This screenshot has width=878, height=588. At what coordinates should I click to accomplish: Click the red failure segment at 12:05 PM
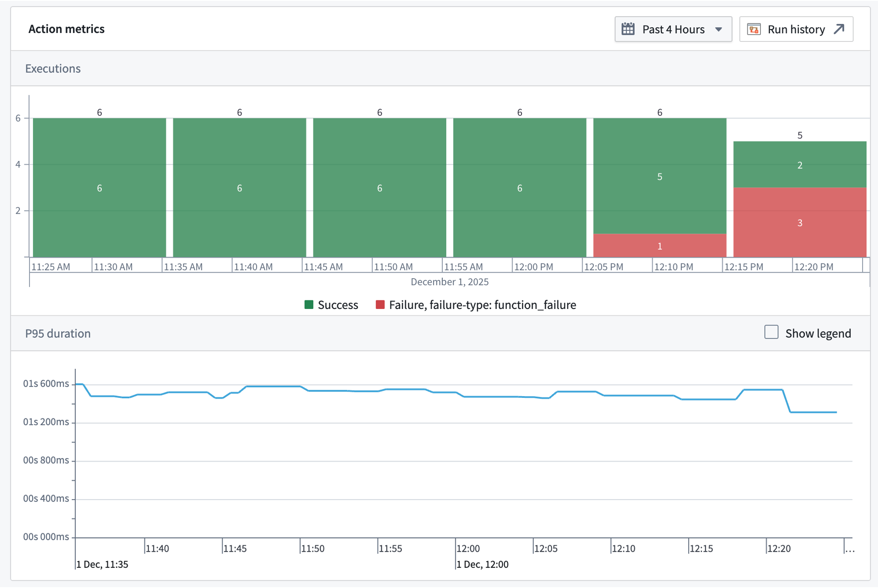[660, 246]
